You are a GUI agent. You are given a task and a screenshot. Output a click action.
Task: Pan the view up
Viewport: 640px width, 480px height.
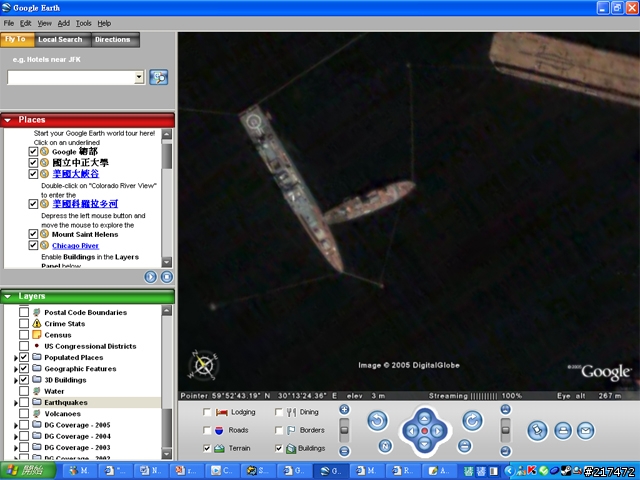point(424,418)
